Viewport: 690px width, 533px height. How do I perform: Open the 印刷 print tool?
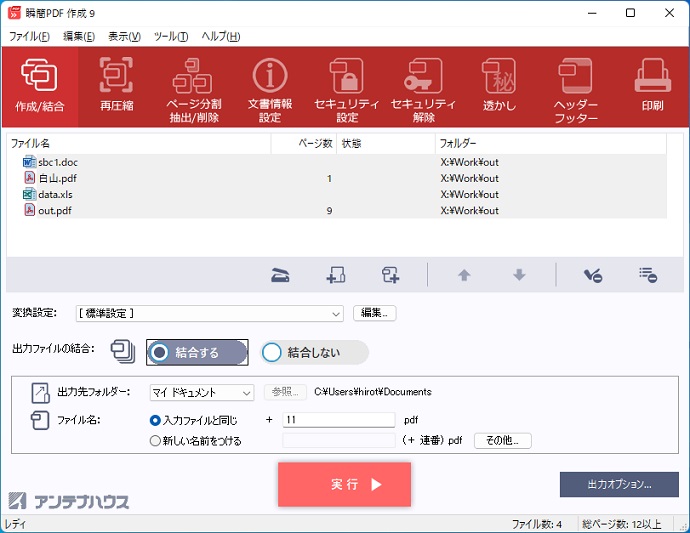pos(652,87)
